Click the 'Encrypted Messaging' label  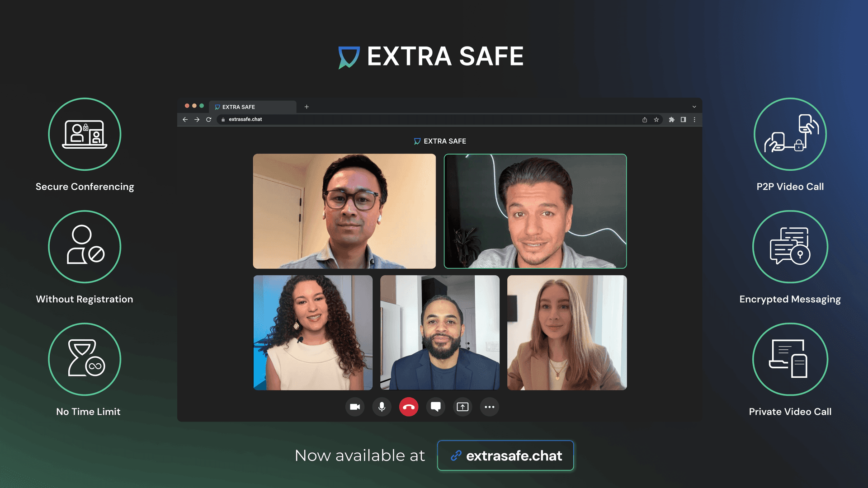pos(790,299)
